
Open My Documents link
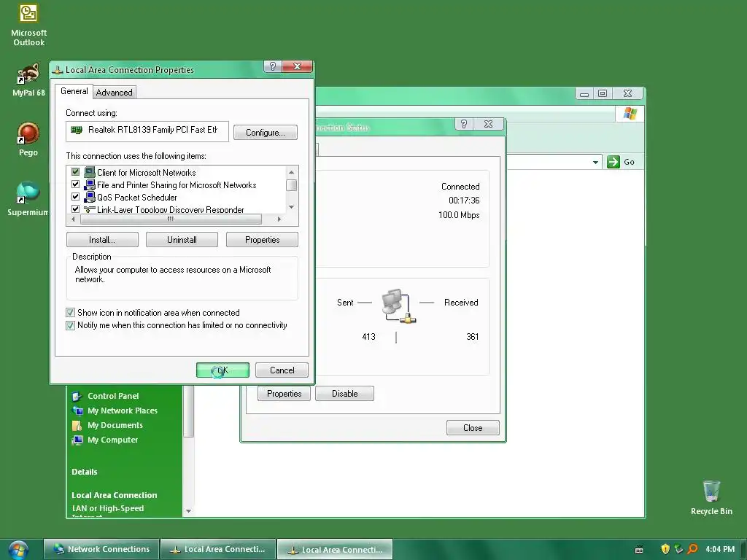115,425
